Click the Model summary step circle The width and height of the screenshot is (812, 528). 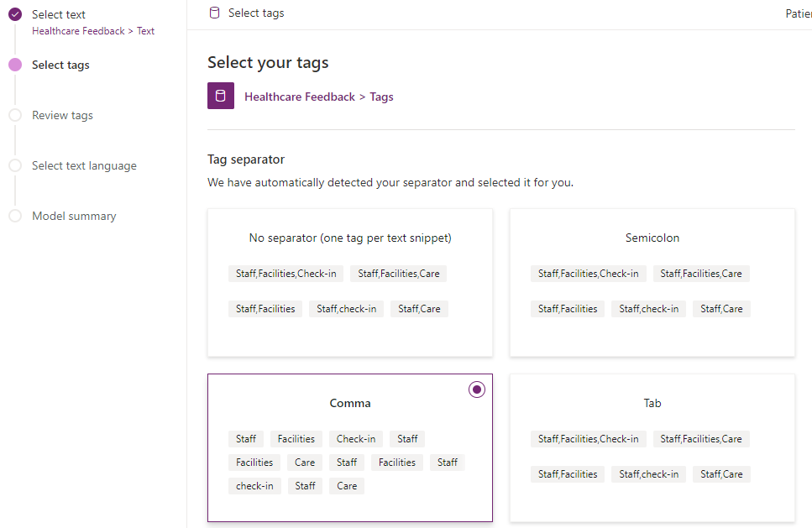pos(15,216)
